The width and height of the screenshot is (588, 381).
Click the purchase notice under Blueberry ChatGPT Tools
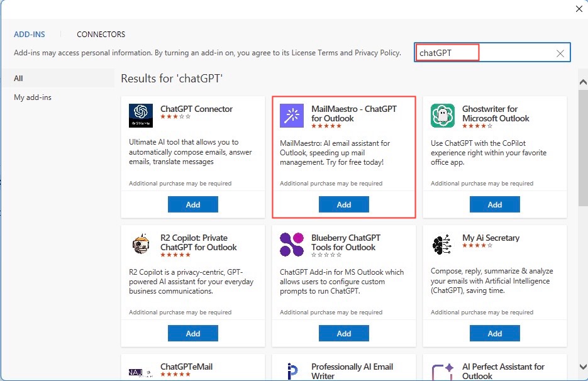pyautogui.click(x=331, y=312)
